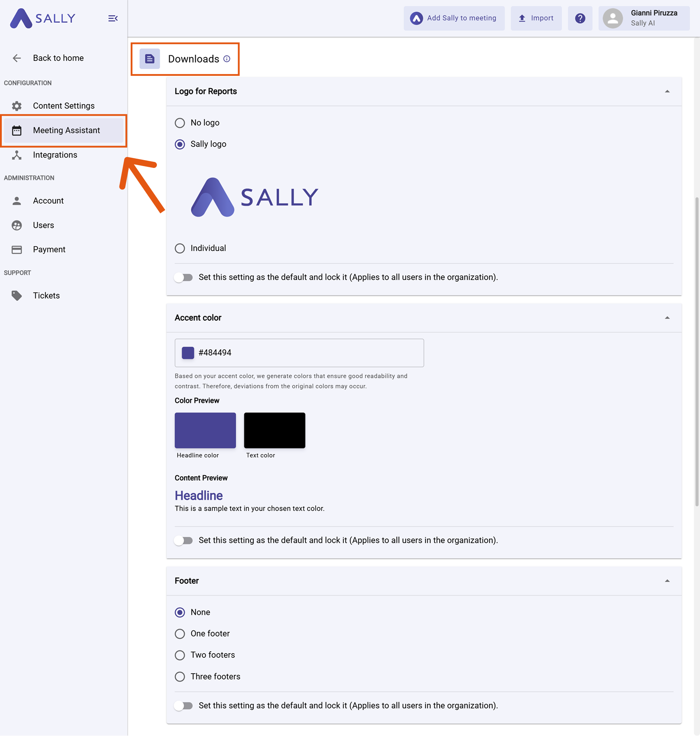Open Users in sidebar

[63, 225]
